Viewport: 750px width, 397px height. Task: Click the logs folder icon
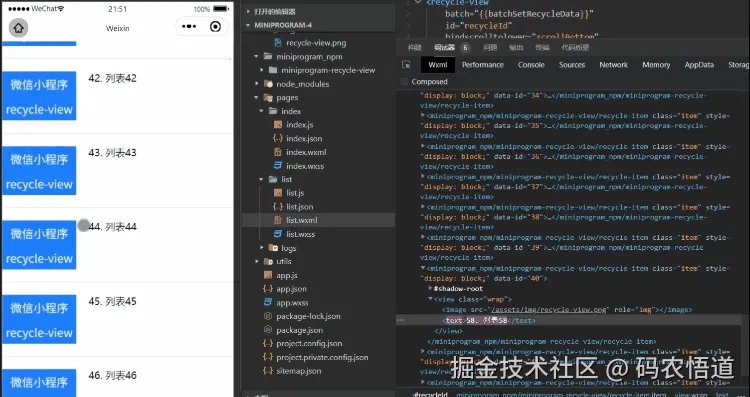point(273,248)
